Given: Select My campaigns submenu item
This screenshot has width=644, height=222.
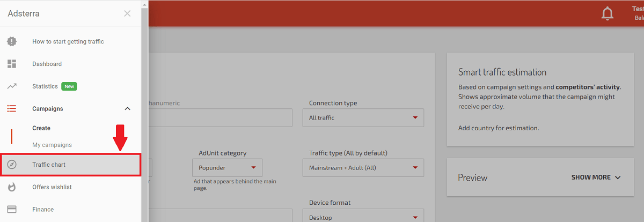Looking at the screenshot, I should (x=52, y=145).
